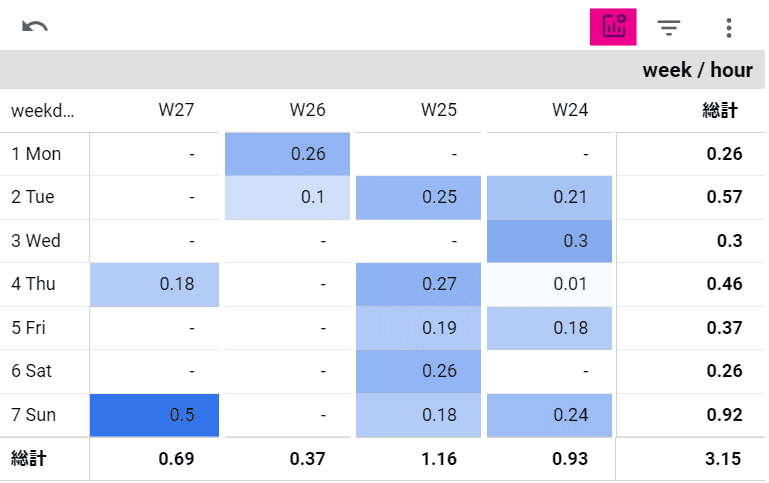This screenshot has height=483, width=769.
Task: Select the dark blue 0.5 Sunday cell
Action: pos(156,415)
